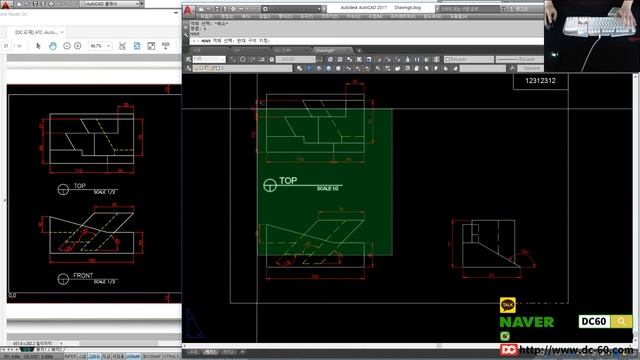Select the arrow selection tool in Adobe Reader
This screenshot has width=640, height=360.
pos(38,46)
